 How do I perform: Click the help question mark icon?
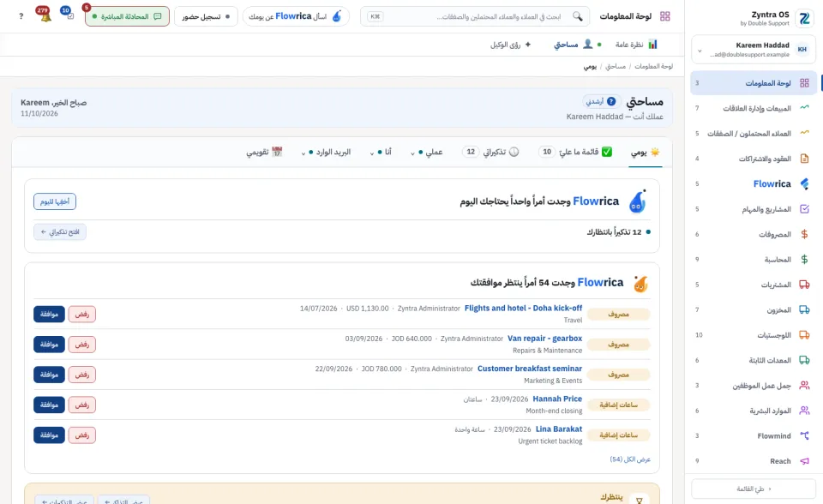tap(21, 16)
